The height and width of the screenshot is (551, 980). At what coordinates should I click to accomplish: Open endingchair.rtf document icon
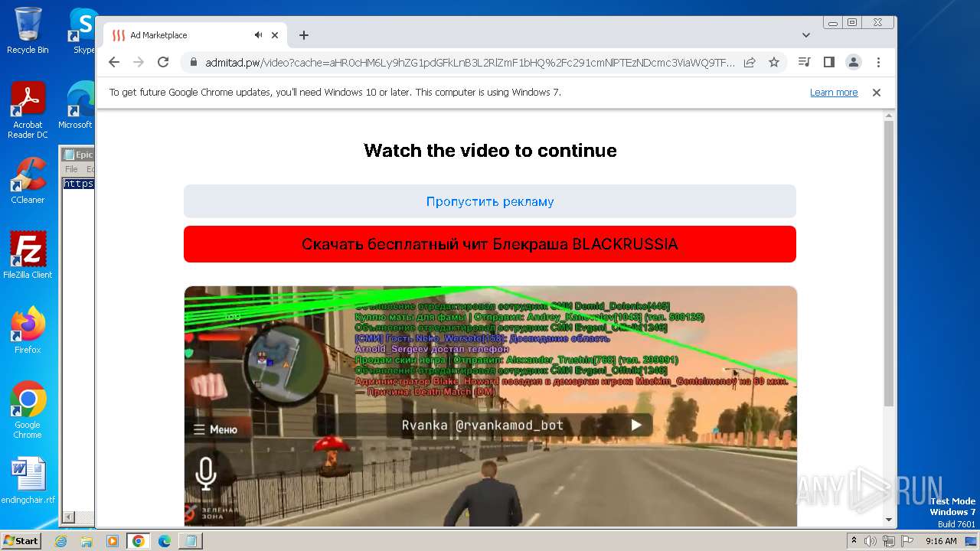[x=28, y=481]
